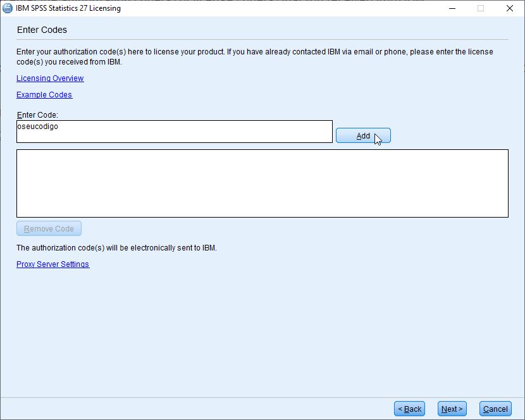This screenshot has width=525, height=420.
Task: Click the SPSS app icon in title bar
Action: click(x=8, y=8)
